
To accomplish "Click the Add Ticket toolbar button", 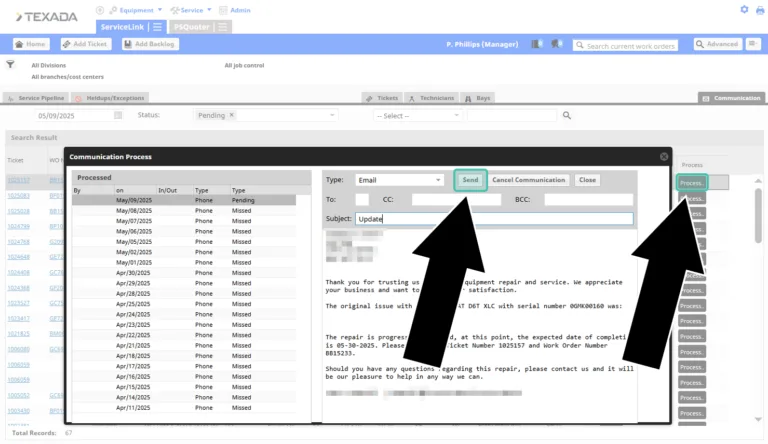I will [86, 44].
